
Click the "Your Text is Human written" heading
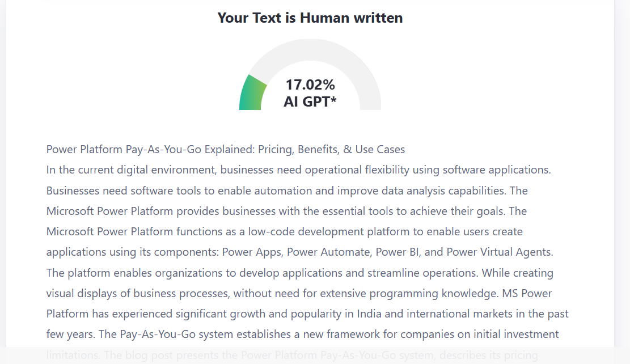pyautogui.click(x=310, y=18)
